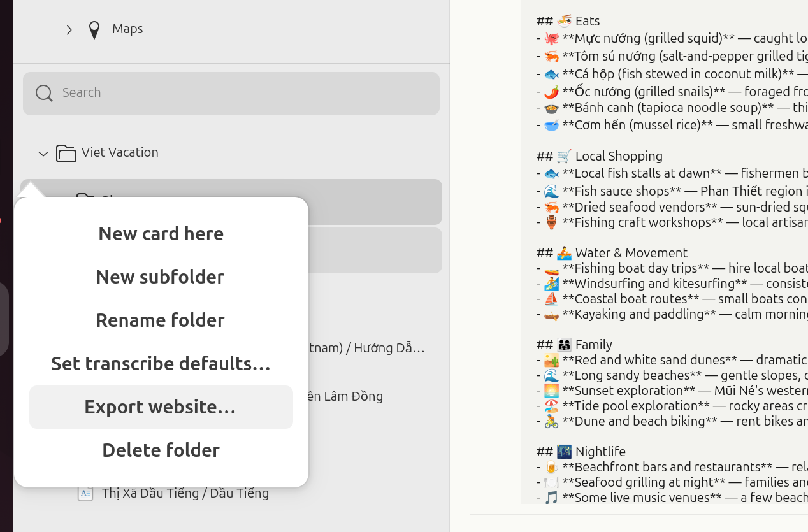This screenshot has width=808, height=532.
Task: Click the '## Eats' heading text
Action: tap(568, 21)
